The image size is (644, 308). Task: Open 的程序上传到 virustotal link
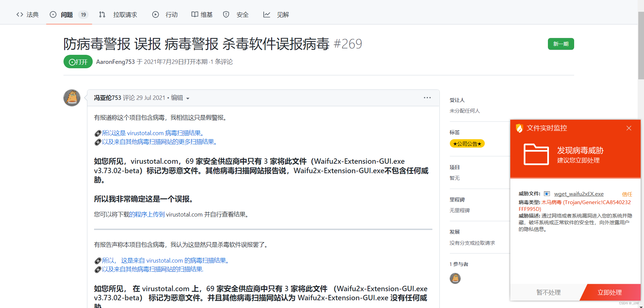(x=147, y=215)
